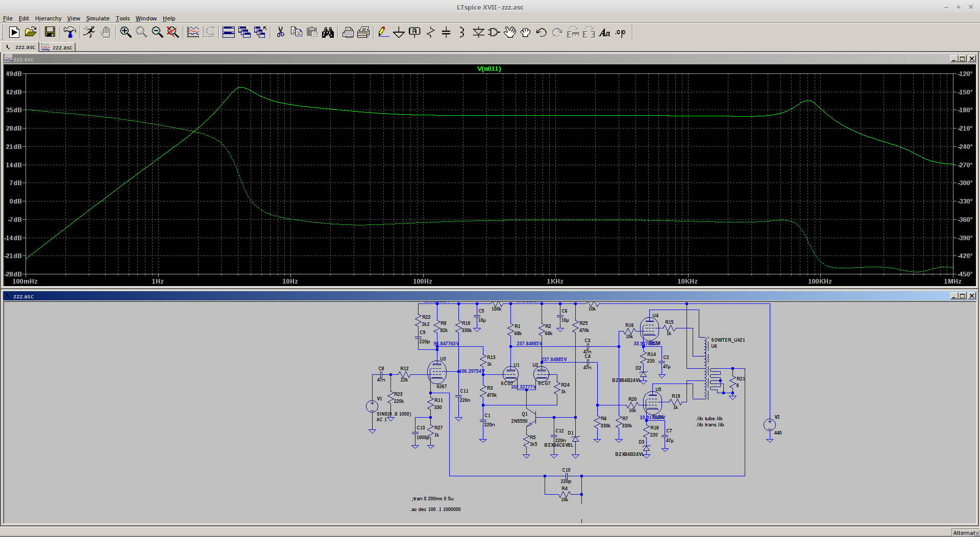Click the V1 SINE source symbol

coord(372,406)
